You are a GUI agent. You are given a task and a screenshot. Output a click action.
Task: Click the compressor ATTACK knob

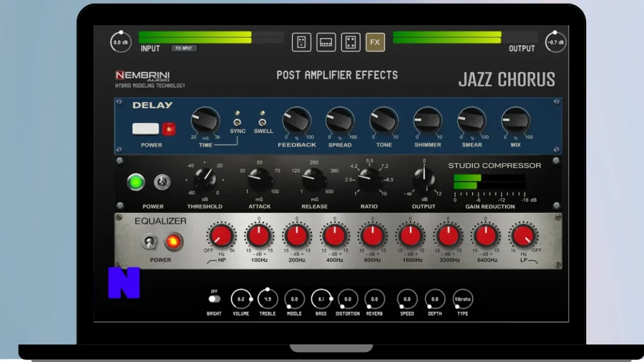pyautogui.click(x=260, y=180)
